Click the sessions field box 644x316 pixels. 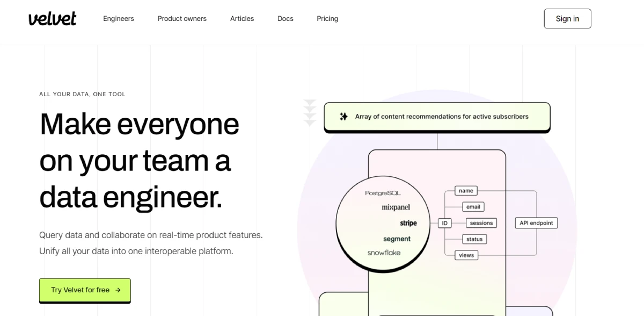481,223
